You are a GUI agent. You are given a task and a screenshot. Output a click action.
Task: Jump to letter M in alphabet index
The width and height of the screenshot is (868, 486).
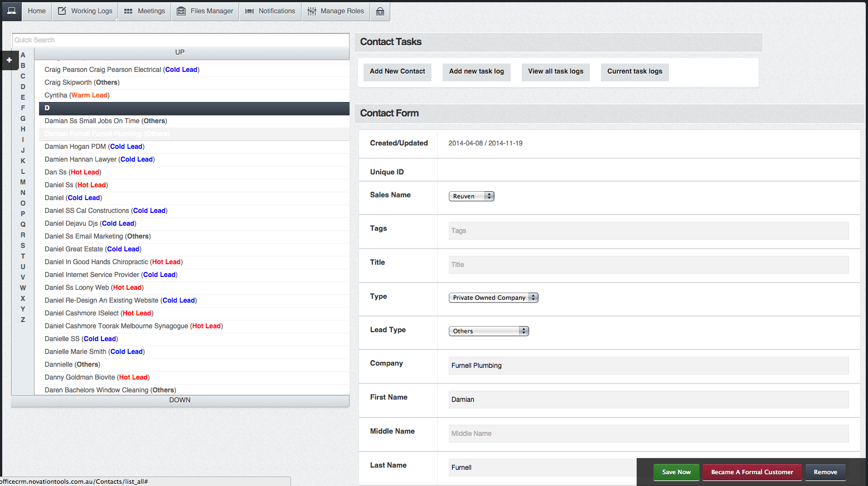[x=23, y=182]
